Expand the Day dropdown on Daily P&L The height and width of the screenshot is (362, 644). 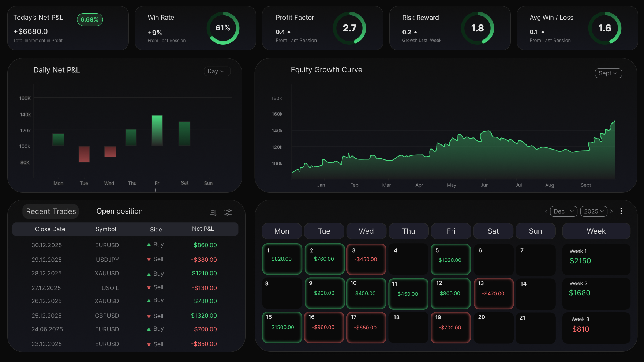[x=217, y=71]
